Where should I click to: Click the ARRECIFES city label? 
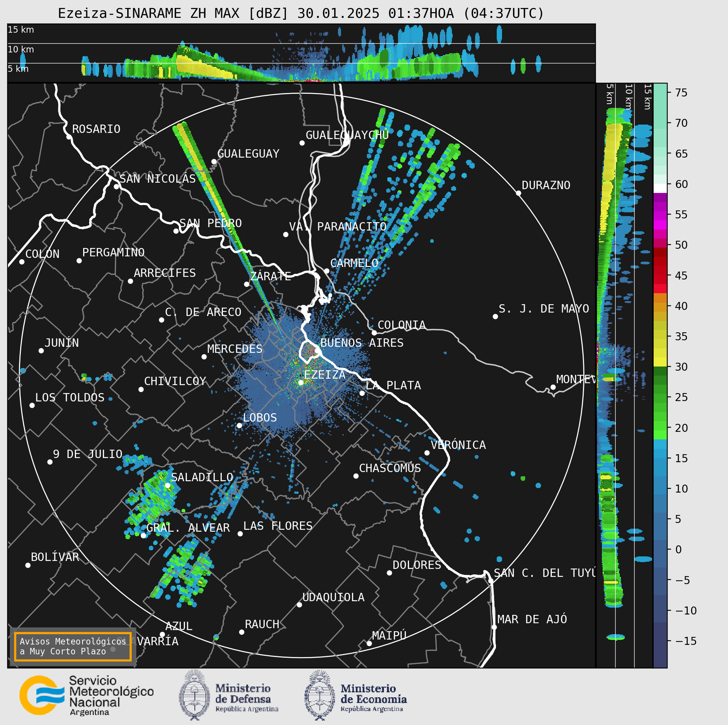coord(164,273)
